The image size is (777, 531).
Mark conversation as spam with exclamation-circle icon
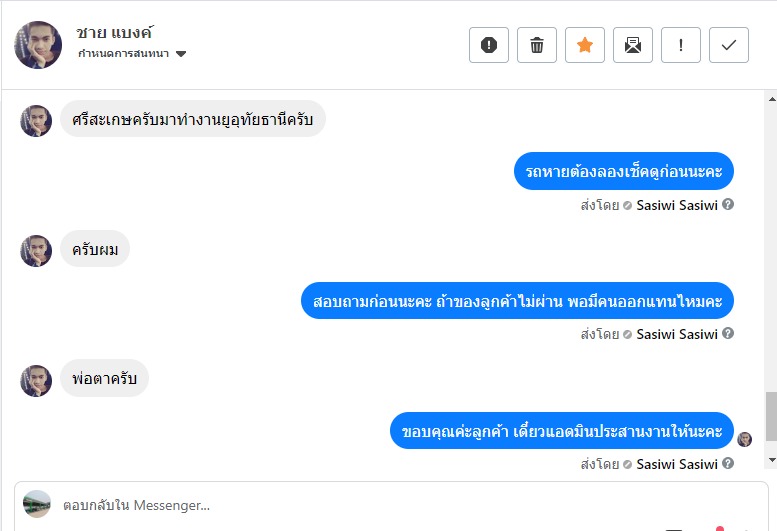point(489,45)
